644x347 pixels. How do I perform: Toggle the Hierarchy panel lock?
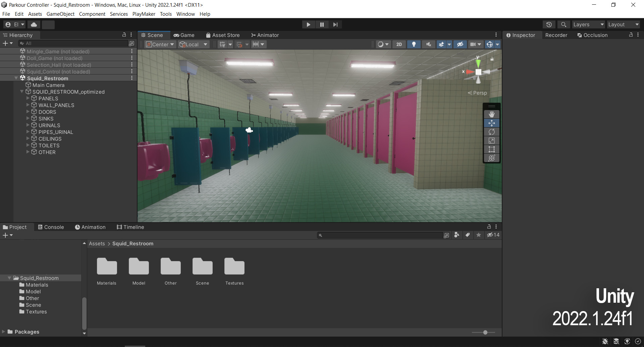(x=124, y=35)
